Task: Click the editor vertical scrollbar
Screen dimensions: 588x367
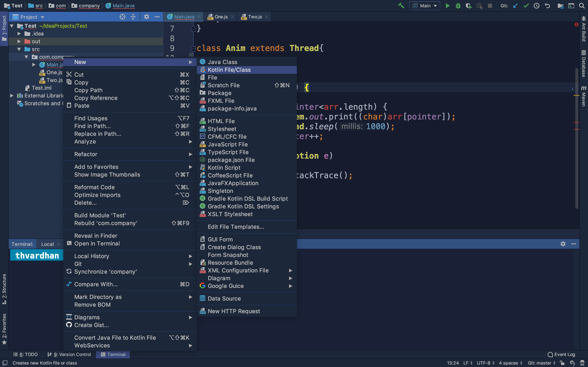Action: (x=577, y=138)
